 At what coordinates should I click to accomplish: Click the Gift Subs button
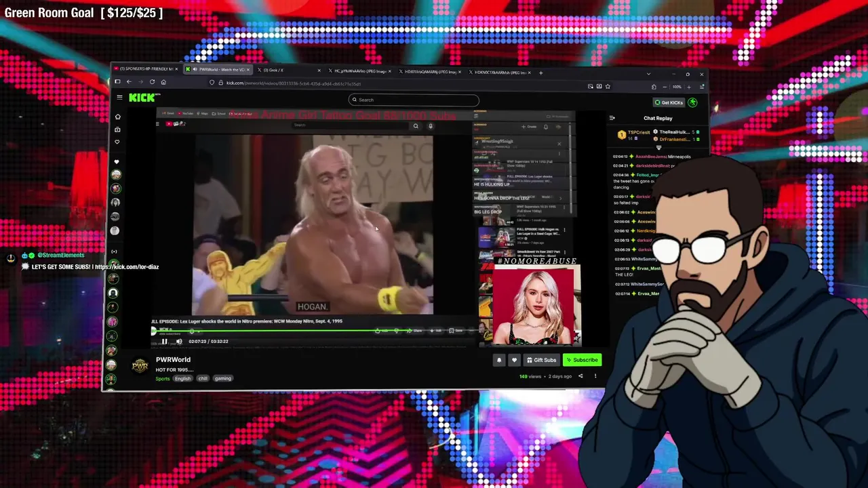point(541,360)
